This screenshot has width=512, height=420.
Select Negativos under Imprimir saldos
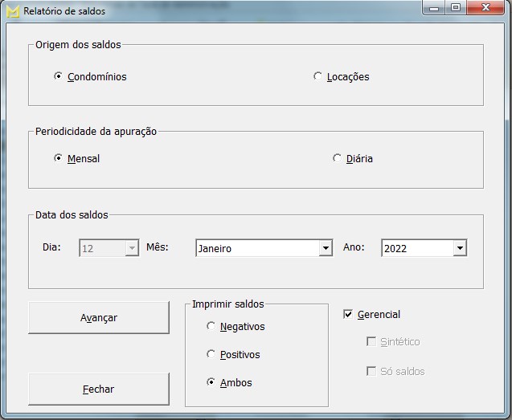click(x=211, y=327)
